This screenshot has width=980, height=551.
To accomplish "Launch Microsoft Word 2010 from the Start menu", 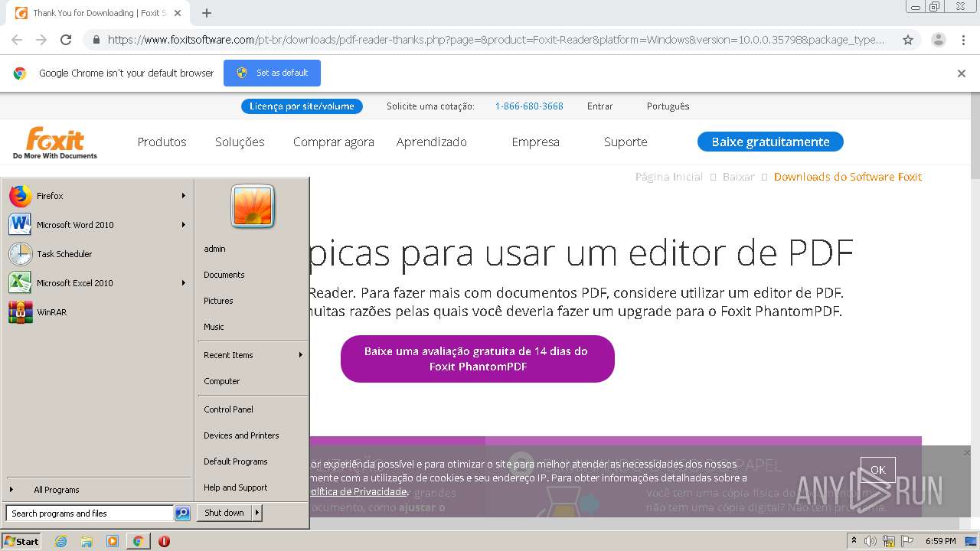I will click(x=97, y=225).
